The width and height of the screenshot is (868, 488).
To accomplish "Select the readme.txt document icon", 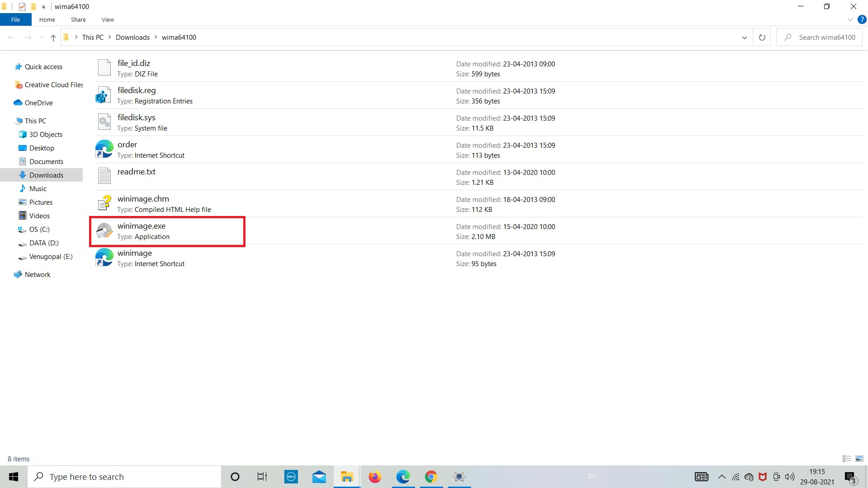I will pyautogui.click(x=104, y=176).
